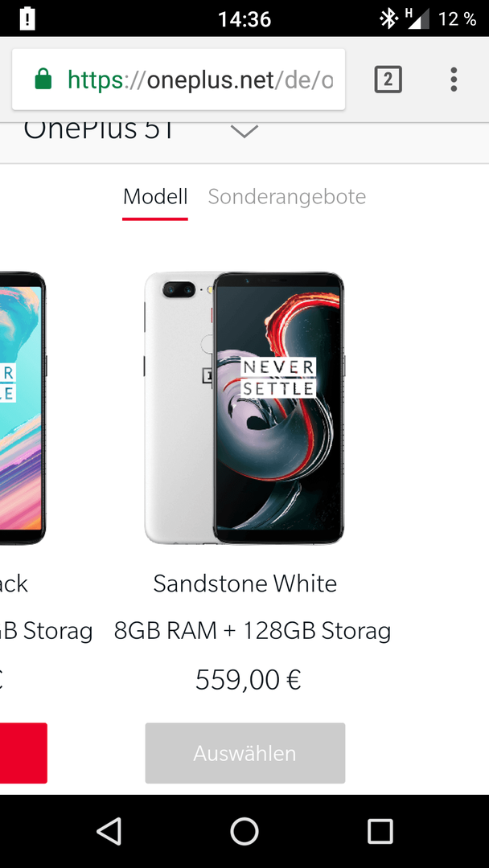Tap the mobile signal strength icon
The width and height of the screenshot is (489, 868).
click(x=419, y=19)
